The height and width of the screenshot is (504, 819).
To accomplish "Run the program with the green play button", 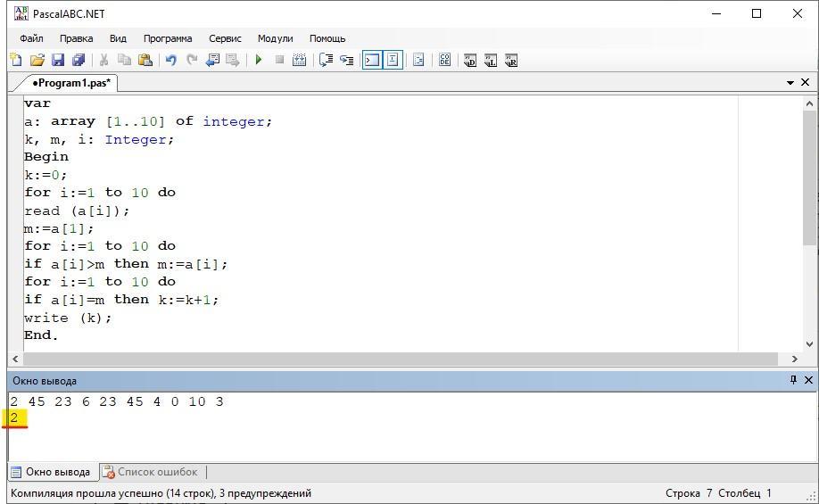I will [259, 61].
